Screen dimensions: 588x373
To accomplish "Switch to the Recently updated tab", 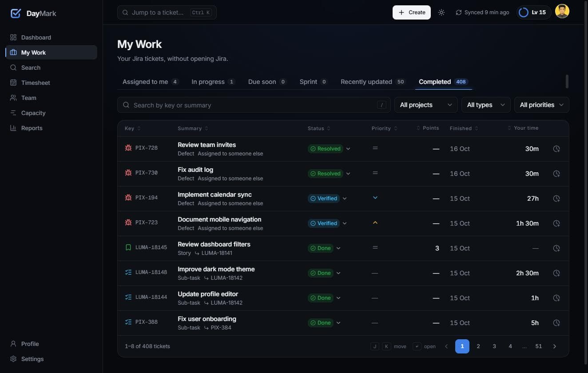I will coord(373,82).
